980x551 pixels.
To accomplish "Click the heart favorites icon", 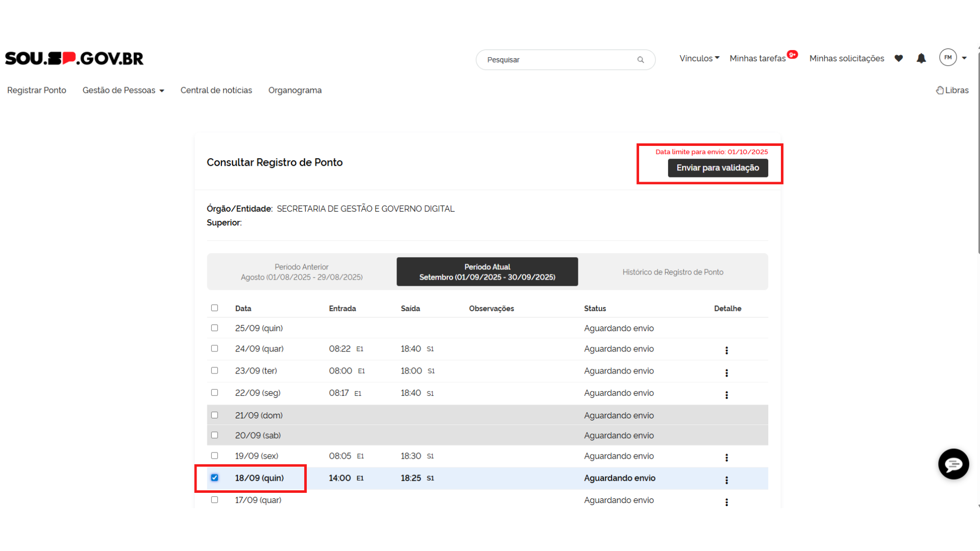I will [899, 59].
